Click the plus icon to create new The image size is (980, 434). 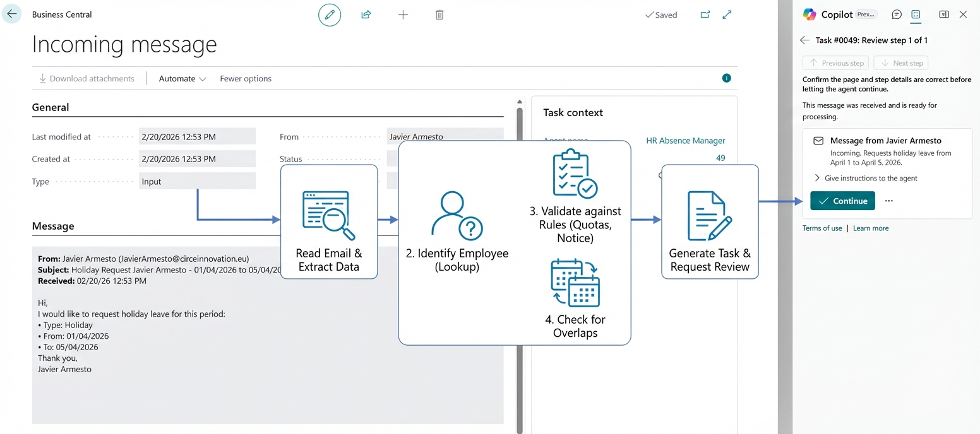click(x=403, y=15)
